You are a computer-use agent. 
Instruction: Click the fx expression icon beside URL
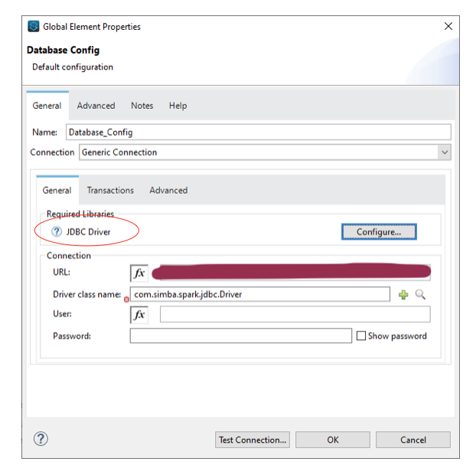(139, 272)
